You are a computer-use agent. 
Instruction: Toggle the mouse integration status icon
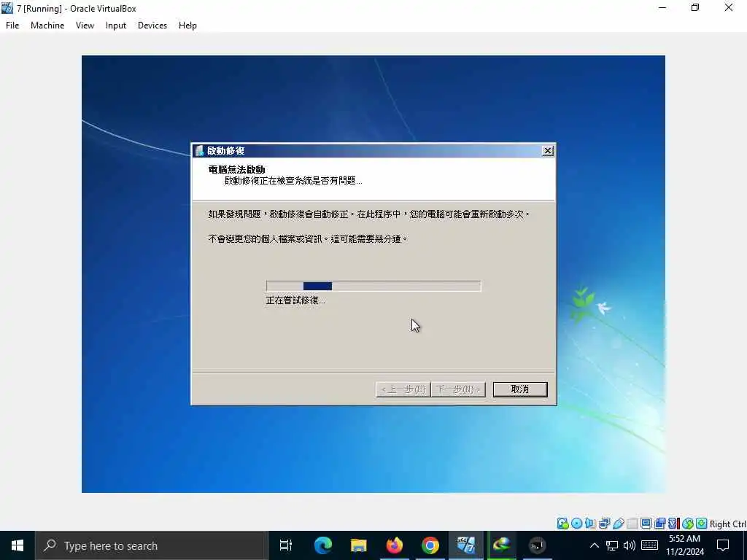pos(687,524)
